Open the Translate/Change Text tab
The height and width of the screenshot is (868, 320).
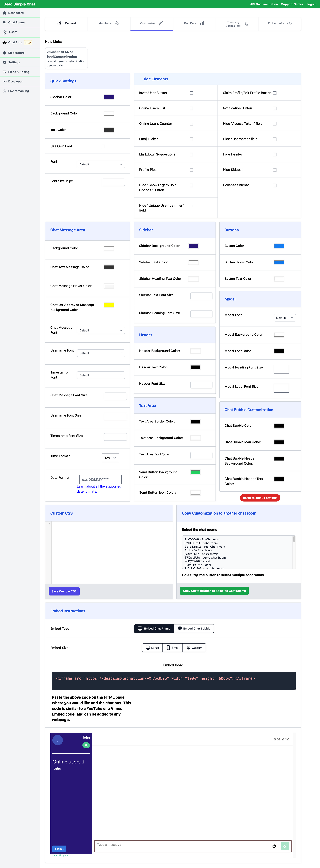click(237, 24)
